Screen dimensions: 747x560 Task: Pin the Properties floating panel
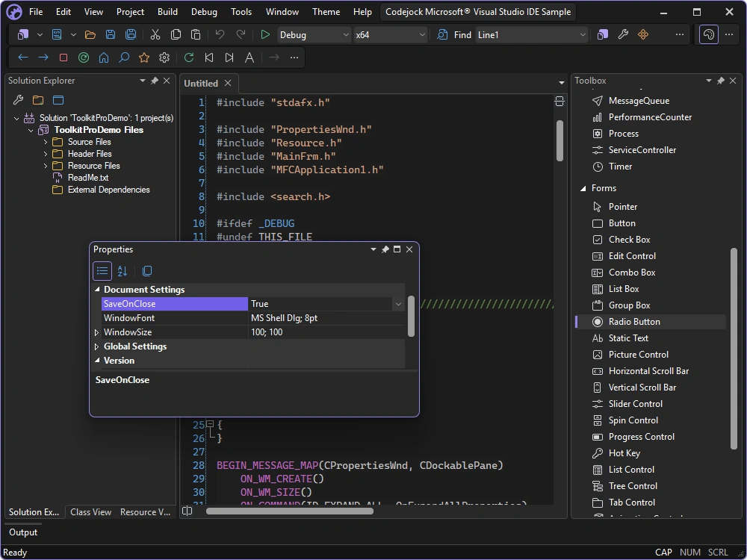tap(385, 249)
